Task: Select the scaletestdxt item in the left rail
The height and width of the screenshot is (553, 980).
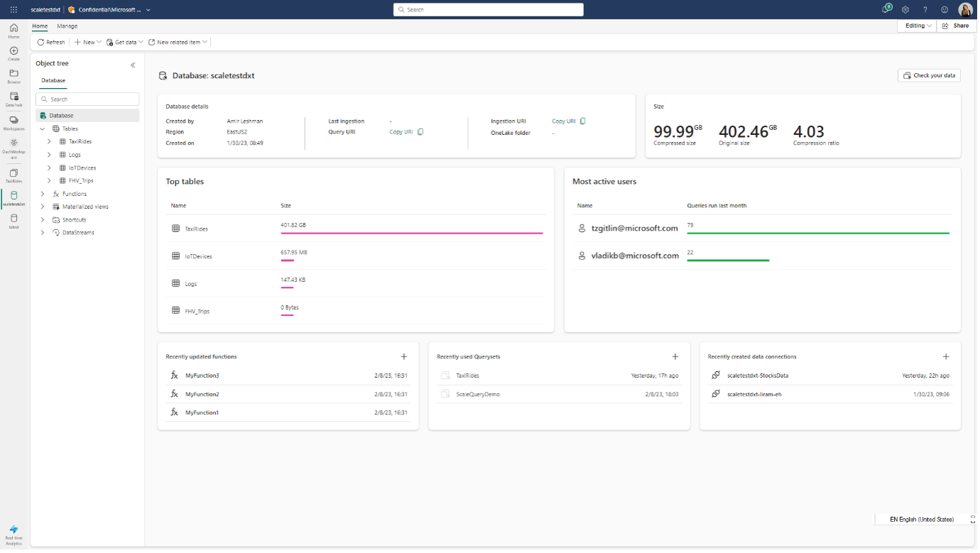Action: pos(13,198)
